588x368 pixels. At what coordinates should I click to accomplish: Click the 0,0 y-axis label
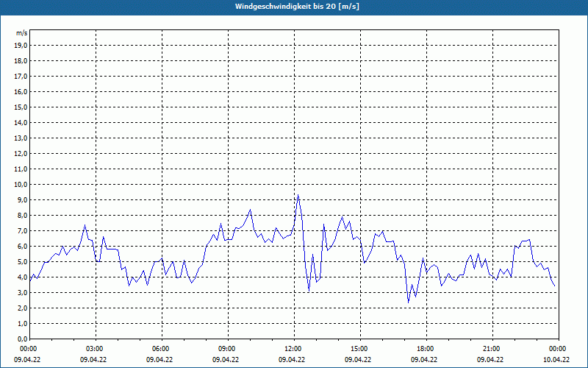23,339
